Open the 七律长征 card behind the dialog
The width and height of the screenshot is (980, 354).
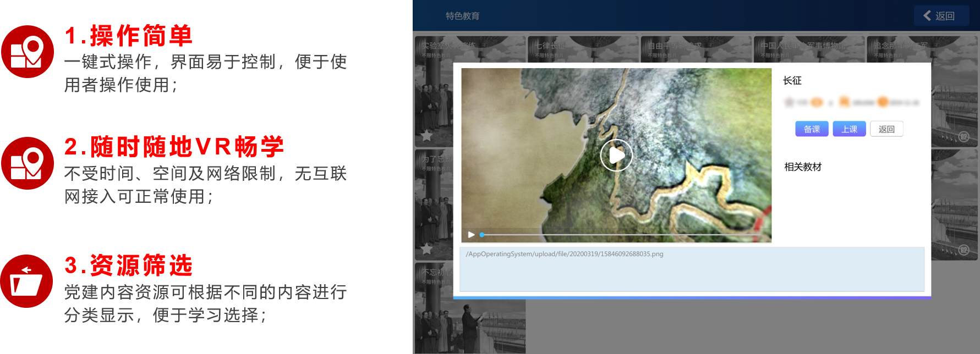coord(583,49)
